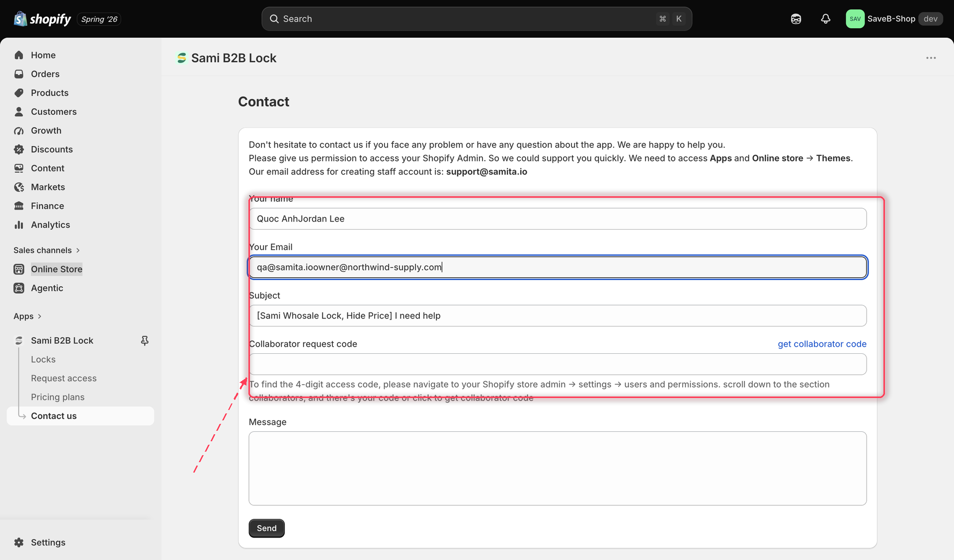954x560 pixels.
Task: Click the Discounts icon
Action: pos(19,150)
